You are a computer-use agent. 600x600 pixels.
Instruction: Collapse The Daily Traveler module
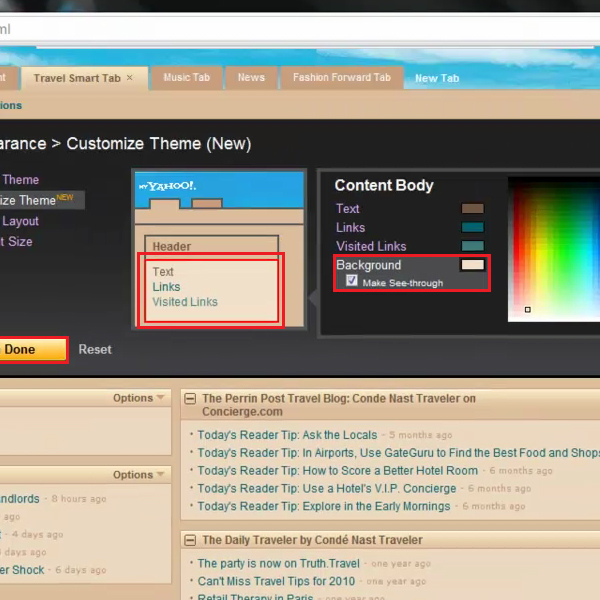click(190, 540)
